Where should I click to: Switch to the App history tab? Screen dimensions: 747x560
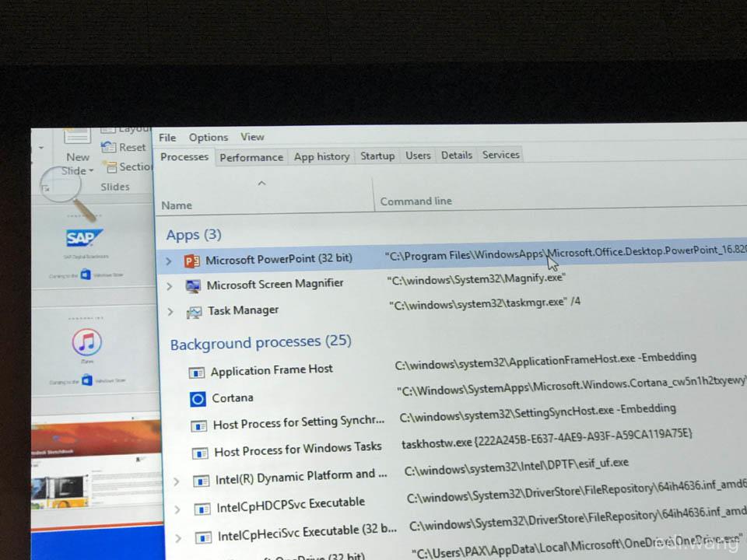pos(321,156)
